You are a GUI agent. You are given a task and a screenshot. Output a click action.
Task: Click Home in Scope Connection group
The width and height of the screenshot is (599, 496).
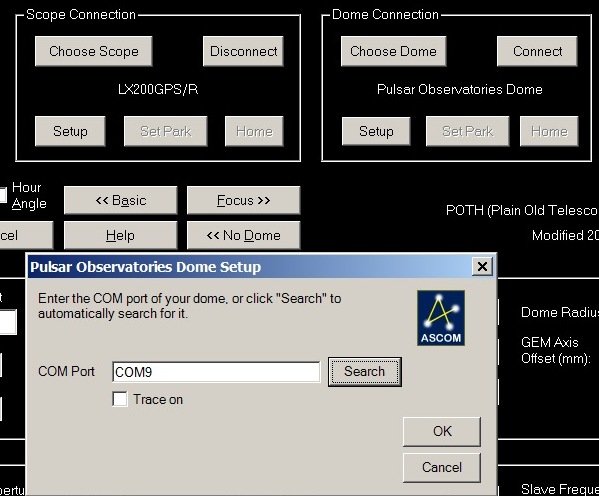(254, 131)
